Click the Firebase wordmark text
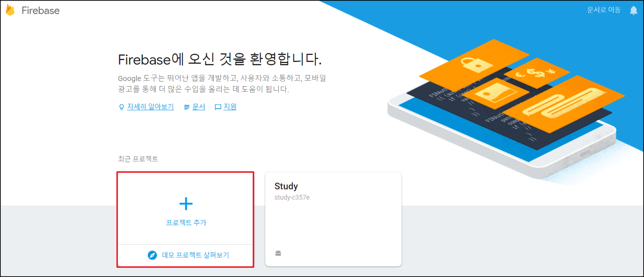This screenshot has height=277, width=644. pyautogui.click(x=41, y=11)
